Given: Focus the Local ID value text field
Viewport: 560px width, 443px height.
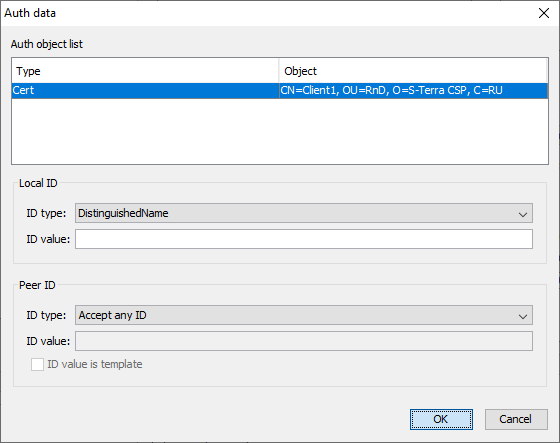Looking at the screenshot, I should tap(304, 239).
